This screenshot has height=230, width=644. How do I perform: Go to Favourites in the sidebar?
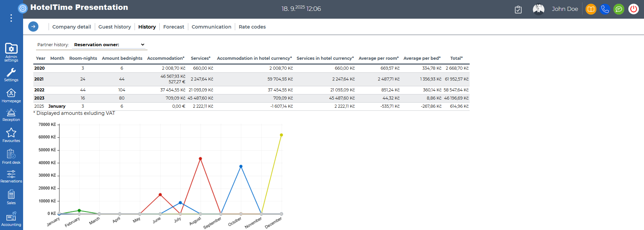tap(11, 135)
